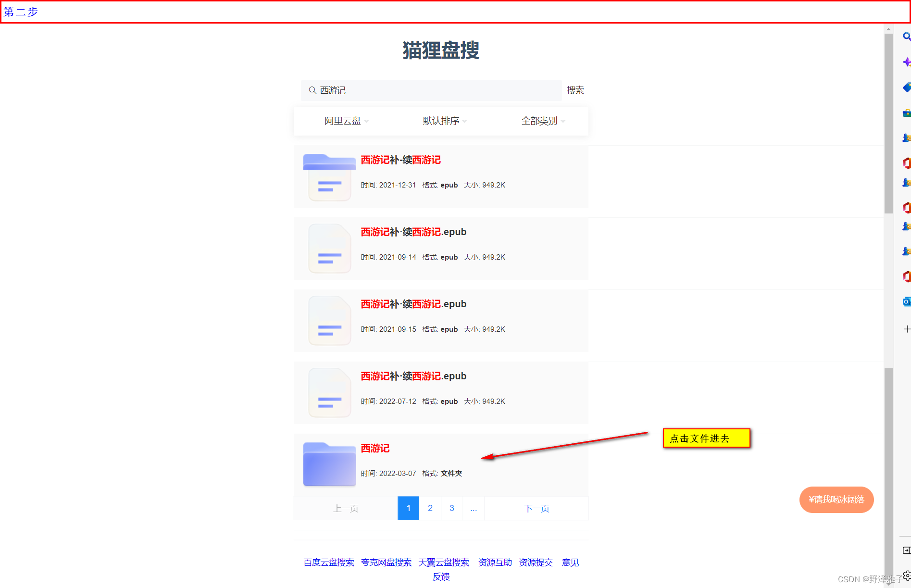Image resolution: width=911 pixels, height=588 pixels.
Task: Click the 949.2K size text dated 2021-12-31
Action: (x=494, y=185)
